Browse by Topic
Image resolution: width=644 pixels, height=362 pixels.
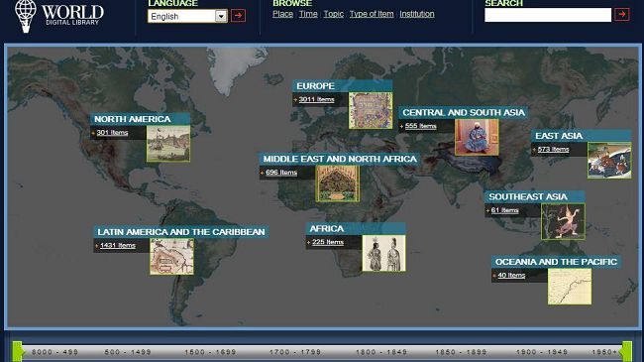click(x=334, y=14)
